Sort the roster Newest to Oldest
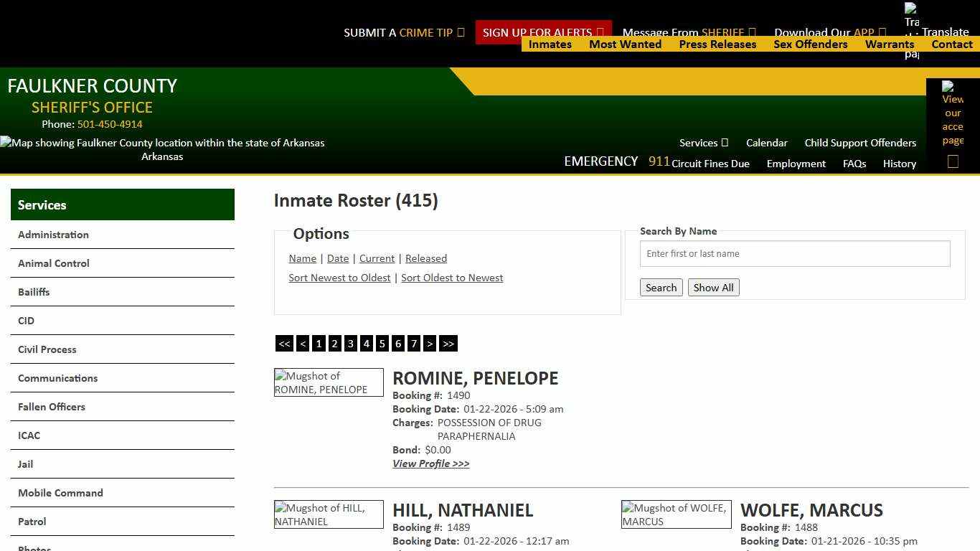 339,278
